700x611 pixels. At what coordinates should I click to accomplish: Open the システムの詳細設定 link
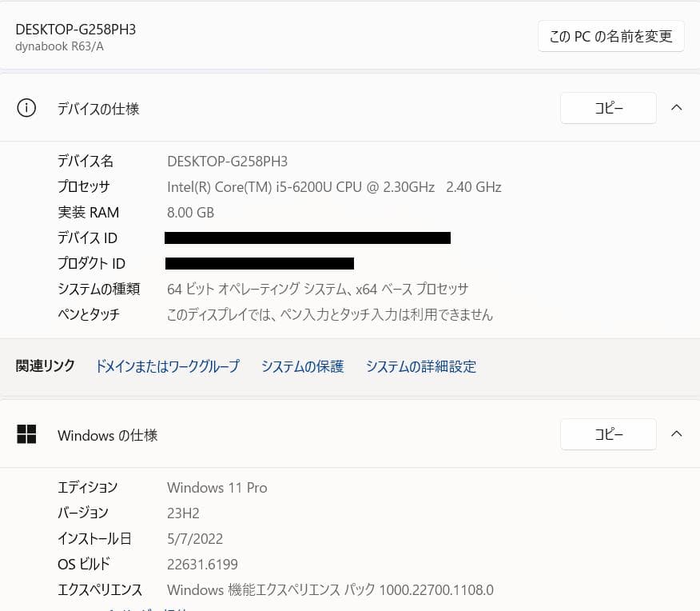coord(421,365)
